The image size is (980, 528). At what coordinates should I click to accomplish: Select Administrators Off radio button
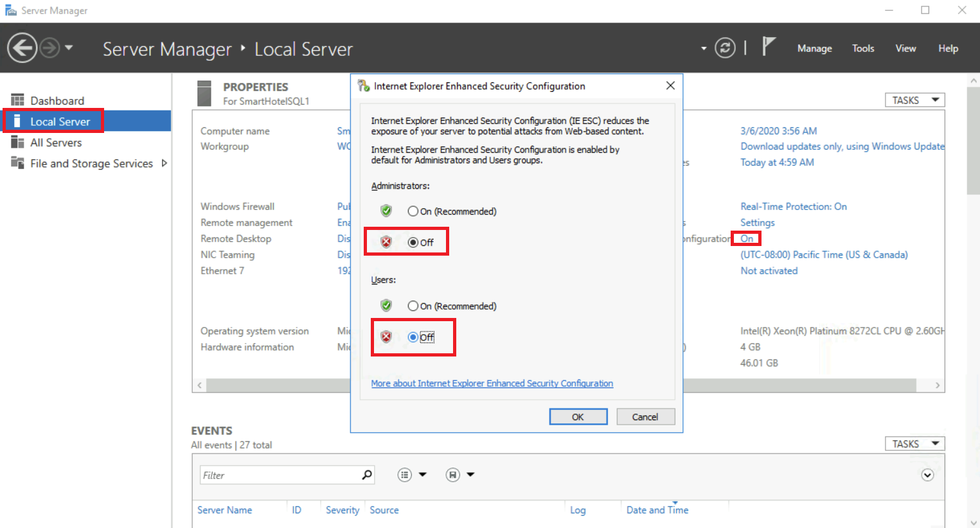click(413, 242)
